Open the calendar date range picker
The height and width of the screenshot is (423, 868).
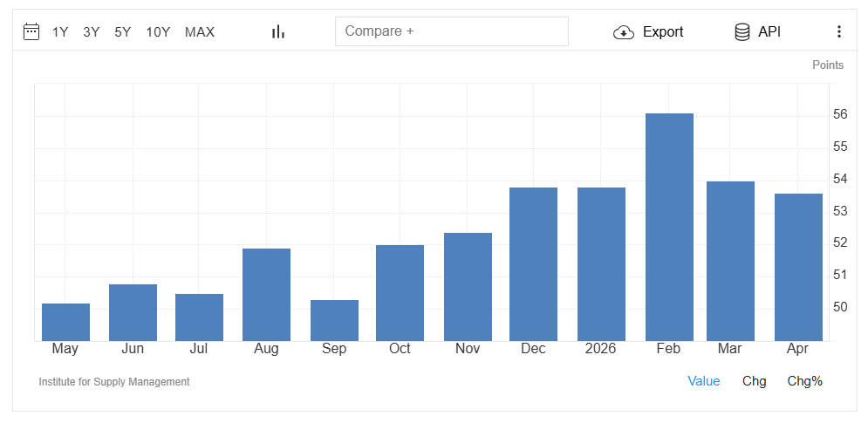pos(31,31)
